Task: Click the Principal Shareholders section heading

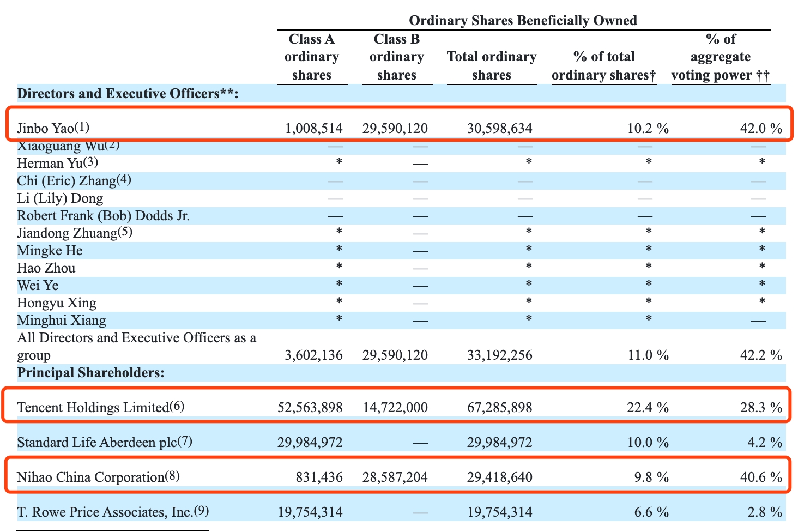Action: click(x=90, y=373)
